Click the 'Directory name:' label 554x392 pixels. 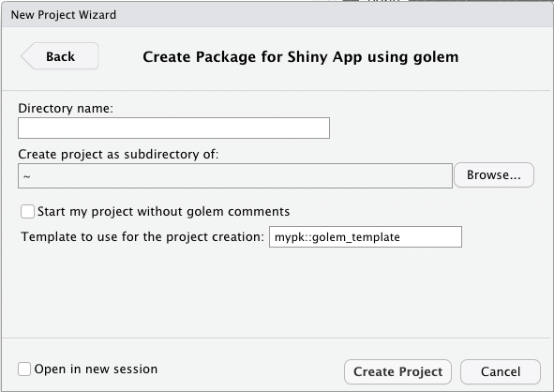coord(66,108)
